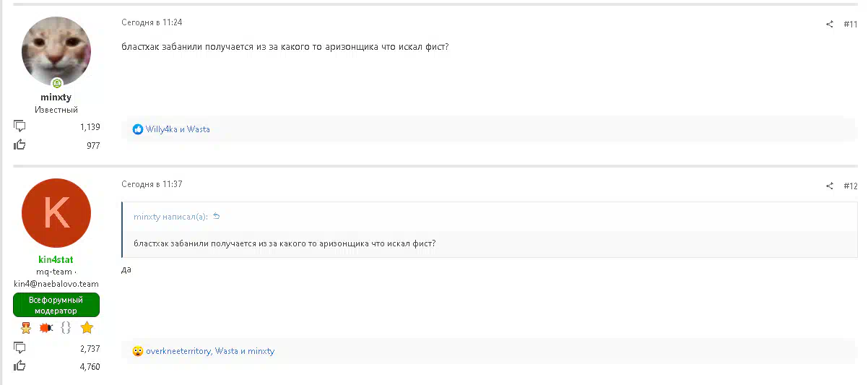This screenshot has height=385, width=868.
Task: Open the minxty username profile link
Action: (x=56, y=98)
